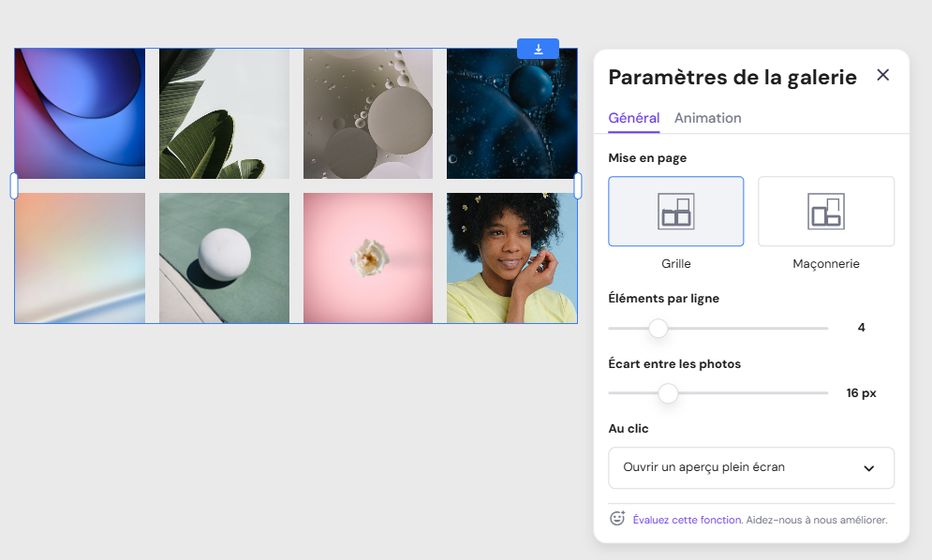Adjust the Éléments par ligne slider handle

pyautogui.click(x=658, y=329)
